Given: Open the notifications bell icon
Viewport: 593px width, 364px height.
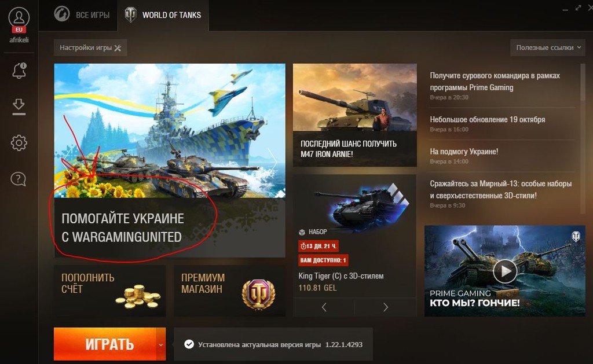Looking at the screenshot, I should [x=19, y=71].
